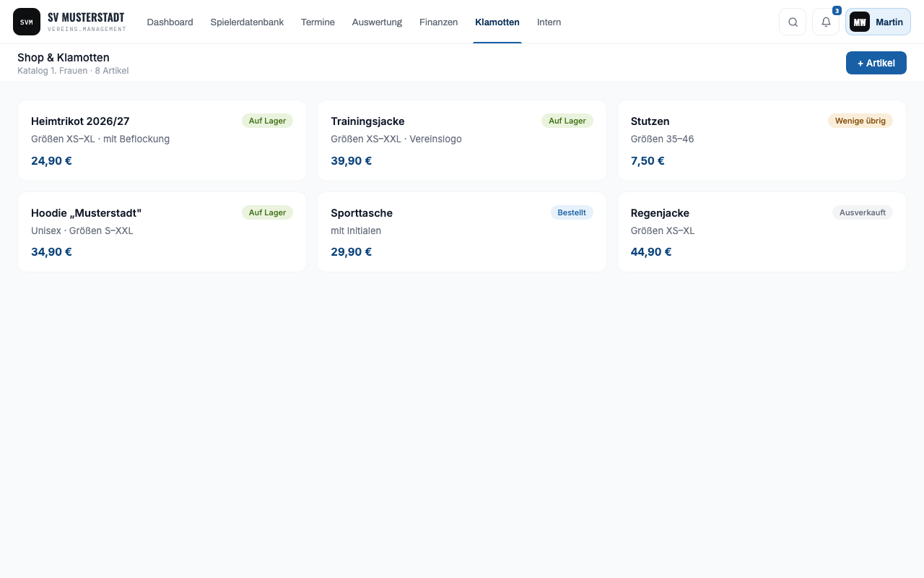The height and width of the screenshot is (578, 924).
Task: Select the Regenjacke item title
Action: pyautogui.click(x=660, y=213)
